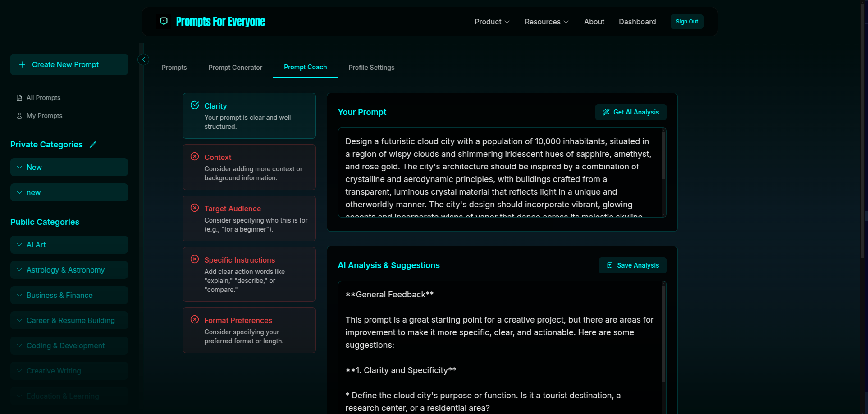Screen dimensions: 868x414
Task: Select the Format Preferences feedback card
Action: [249, 330]
